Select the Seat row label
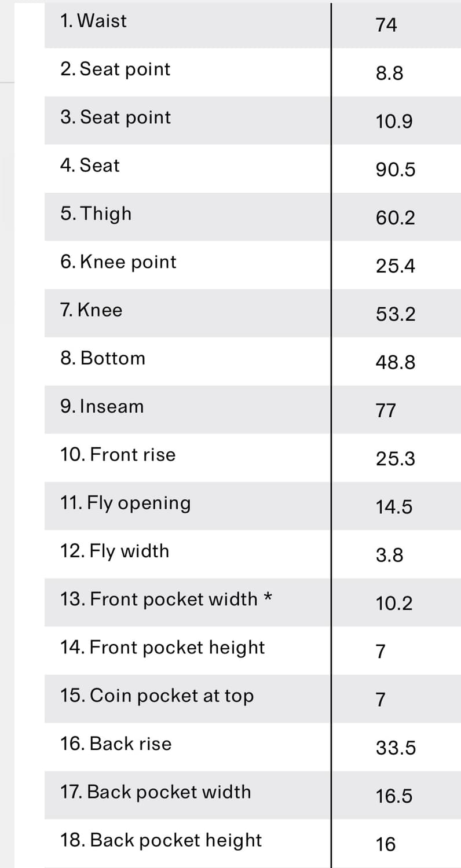Viewport: 461px width, 868px height. [x=90, y=165]
